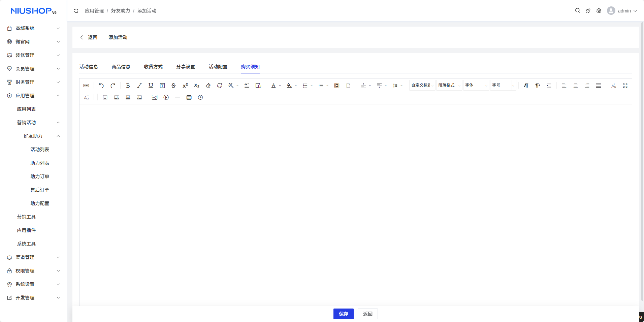Insert an image using picture icon
This screenshot has width=644, height=322.
pos(155,97)
